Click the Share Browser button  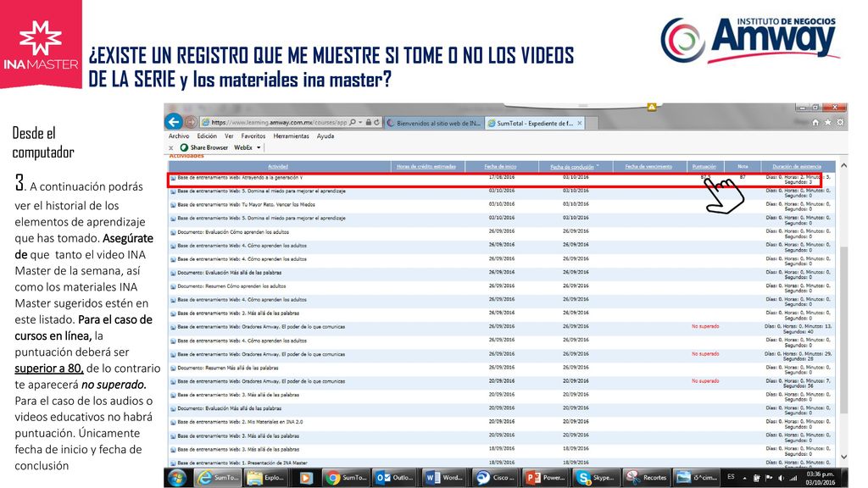(204, 147)
